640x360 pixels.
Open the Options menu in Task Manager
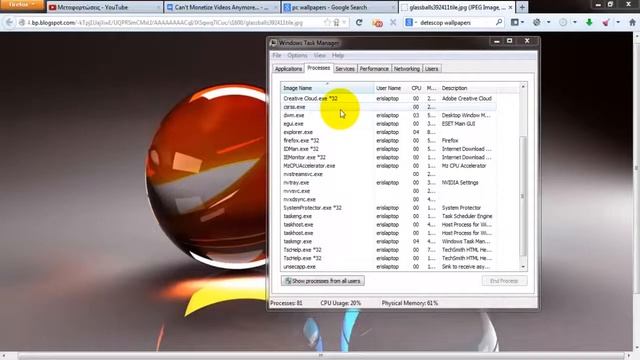coord(297,55)
